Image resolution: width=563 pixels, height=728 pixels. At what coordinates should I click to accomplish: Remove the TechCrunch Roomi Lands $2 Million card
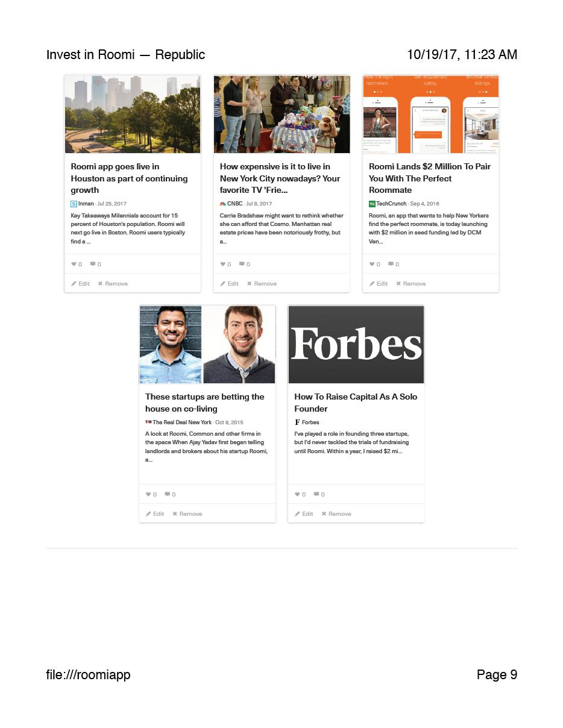coord(410,283)
